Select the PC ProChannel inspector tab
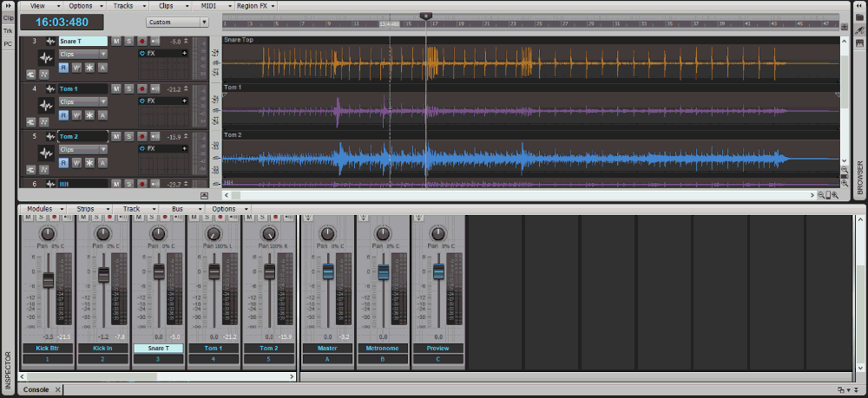 (x=9, y=43)
